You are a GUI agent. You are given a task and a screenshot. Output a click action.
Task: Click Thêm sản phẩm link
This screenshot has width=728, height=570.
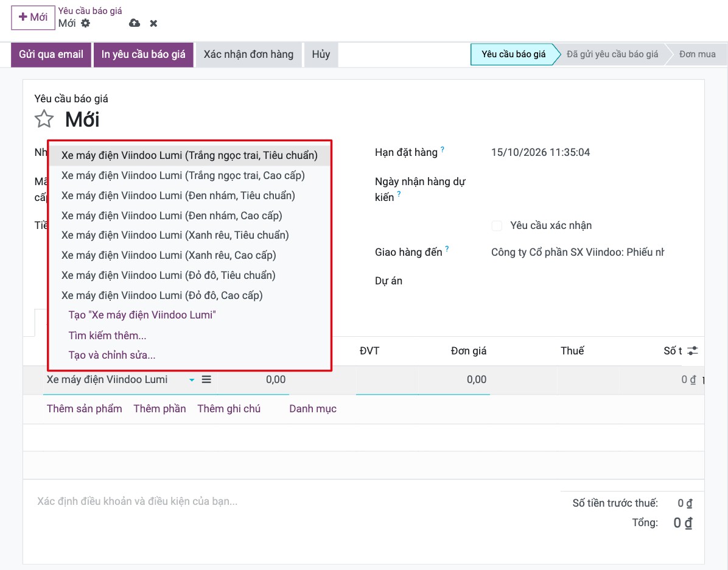[x=85, y=409]
